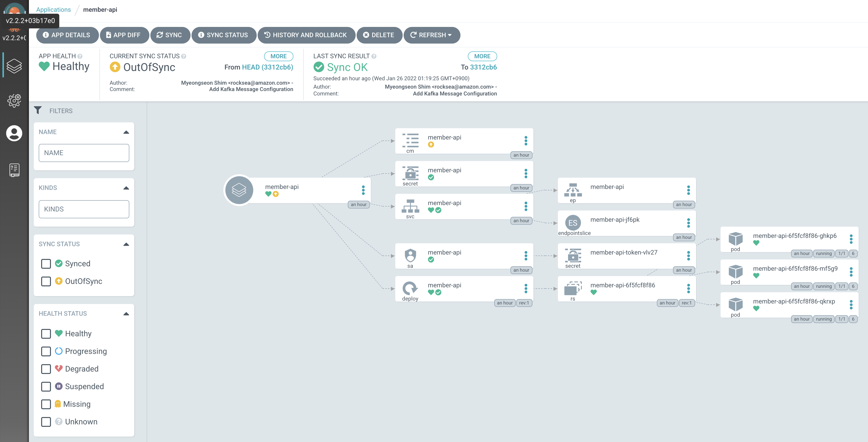Click the deploy resource icon for member-api
Image resolution: width=868 pixels, height=442 pixels.
tap(410, 288)
